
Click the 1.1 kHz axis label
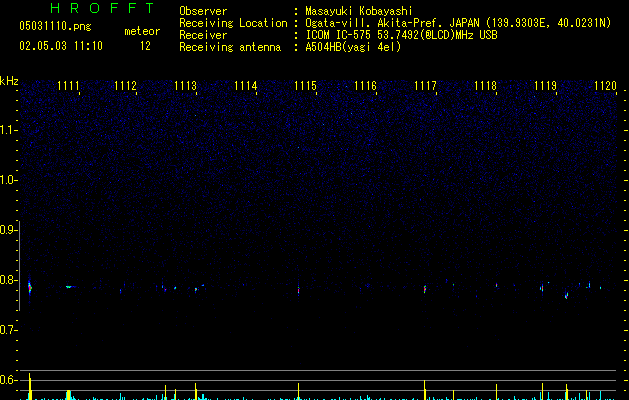7,130
